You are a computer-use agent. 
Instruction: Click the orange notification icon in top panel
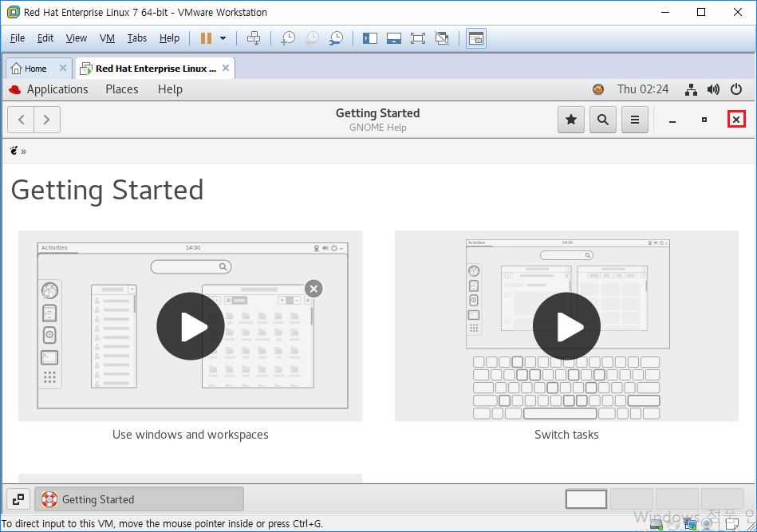tap(598, 89)
